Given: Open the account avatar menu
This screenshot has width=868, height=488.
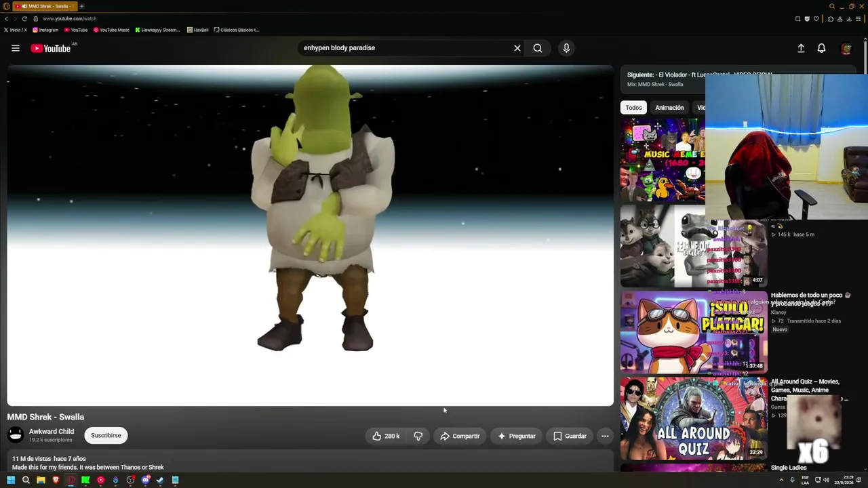Looking at the screenshot, I should 846,48.
